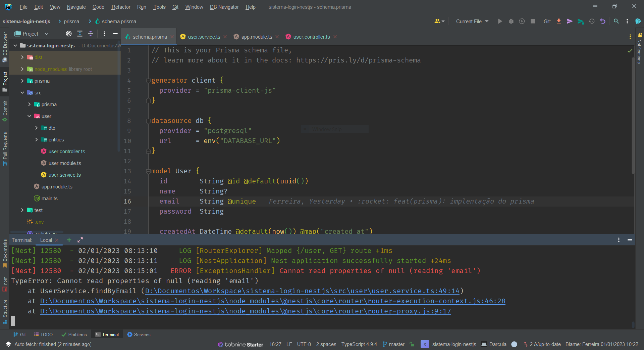Commit changes using Git toolbar icon
Screen dimensions: 644x350
[x=570, y=21]
